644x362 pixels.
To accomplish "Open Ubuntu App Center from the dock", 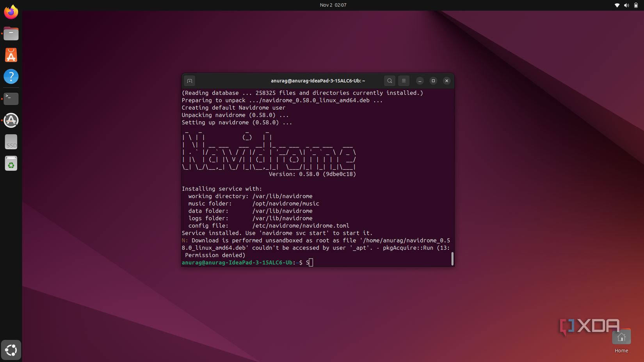I will 11,55.
